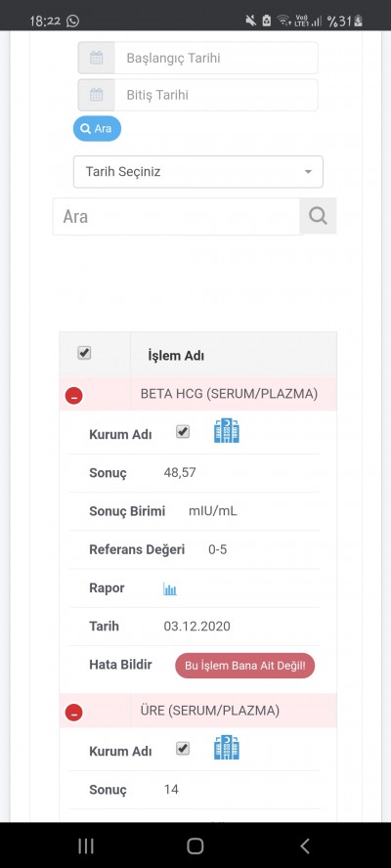Open the Tarih Seçiniz dropdown

pyautogui.click(x=198, y=172)
